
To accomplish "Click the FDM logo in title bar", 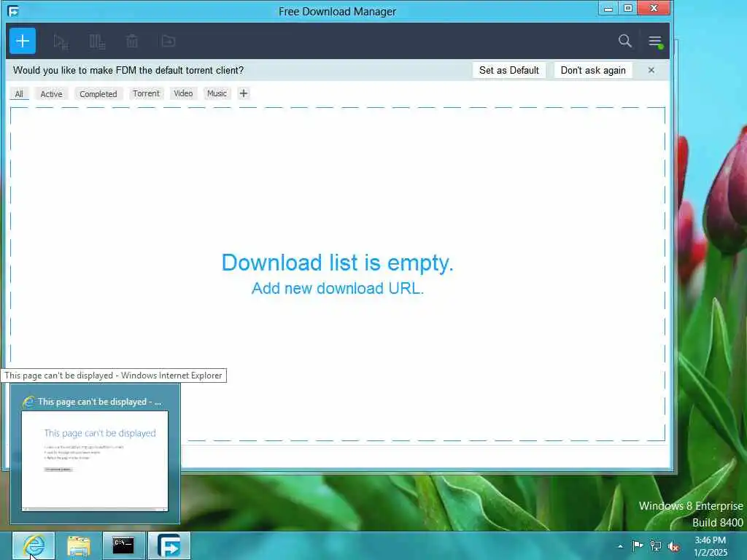I will (x=13, y=11).
